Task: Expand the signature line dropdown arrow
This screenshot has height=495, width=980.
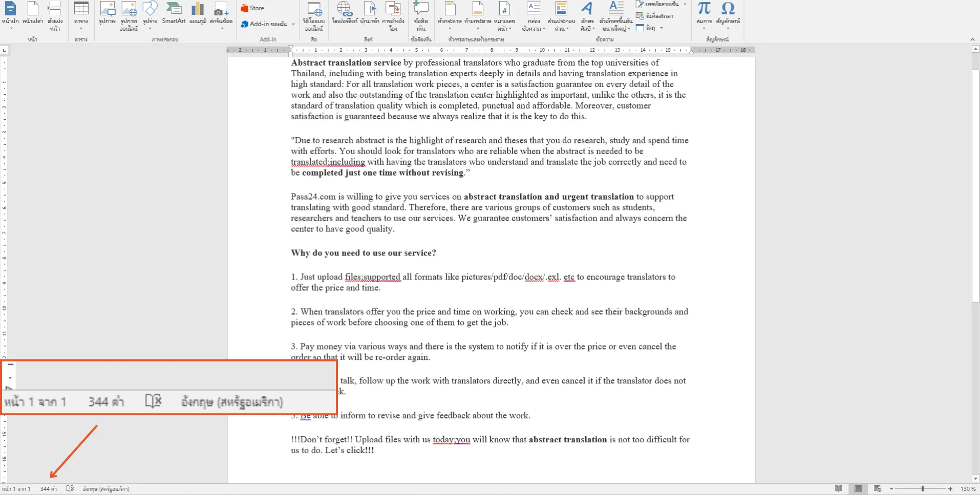Action: (685, 4)
